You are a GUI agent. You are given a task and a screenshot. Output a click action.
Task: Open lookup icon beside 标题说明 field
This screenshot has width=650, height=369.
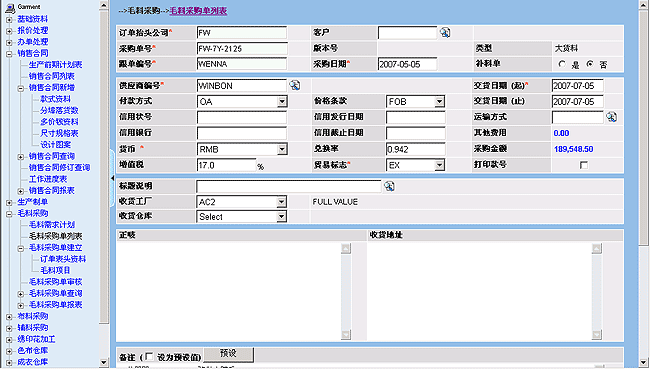[x=389, y=186]
